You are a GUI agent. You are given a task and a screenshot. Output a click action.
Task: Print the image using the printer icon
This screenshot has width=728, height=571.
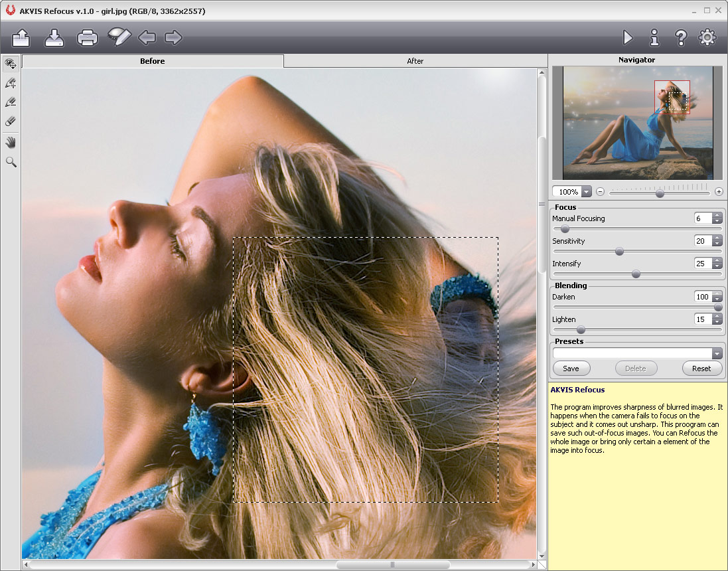pos(88,38)
